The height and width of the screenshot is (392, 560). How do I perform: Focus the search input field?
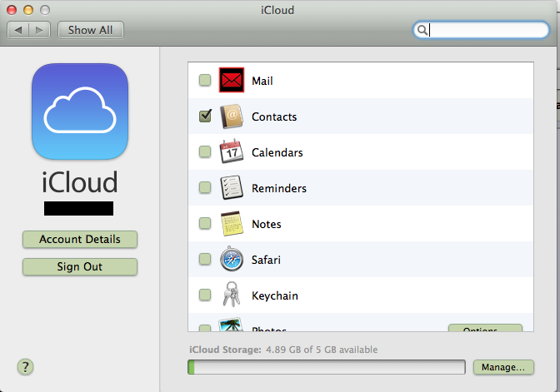point(481,30)
